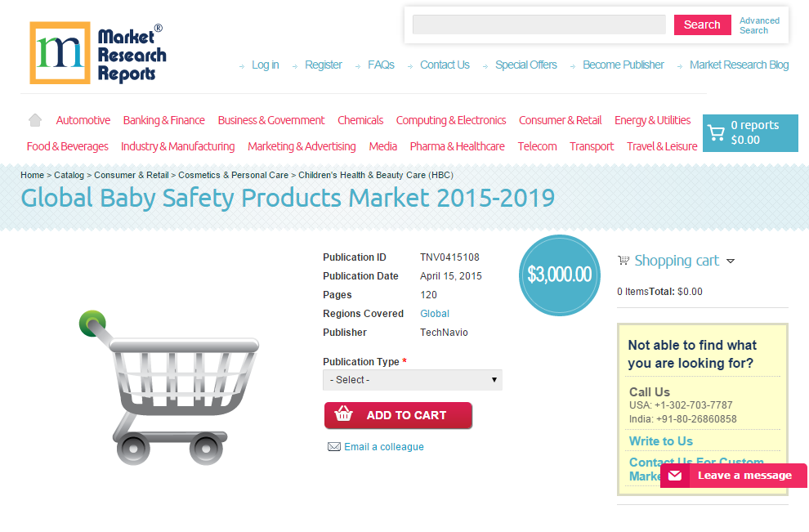This screenshot has width=809, height=532.
Task: Click inside the top search input field
Action: coord(539,25)
